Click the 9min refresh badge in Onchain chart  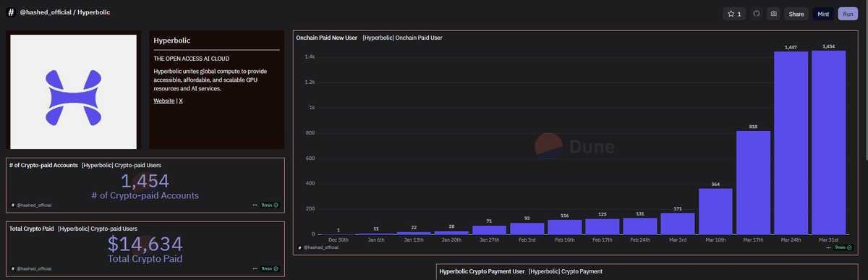843,247
